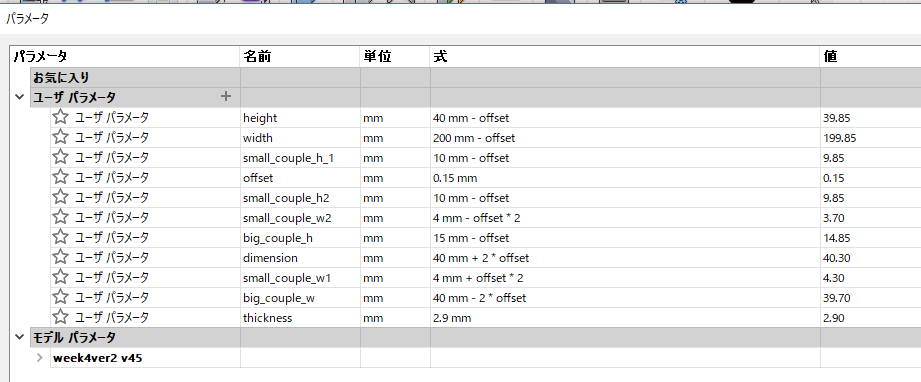Add new user parameter with plus icon
This screenshot has width=921, height=382.
[x=226, y=96]
